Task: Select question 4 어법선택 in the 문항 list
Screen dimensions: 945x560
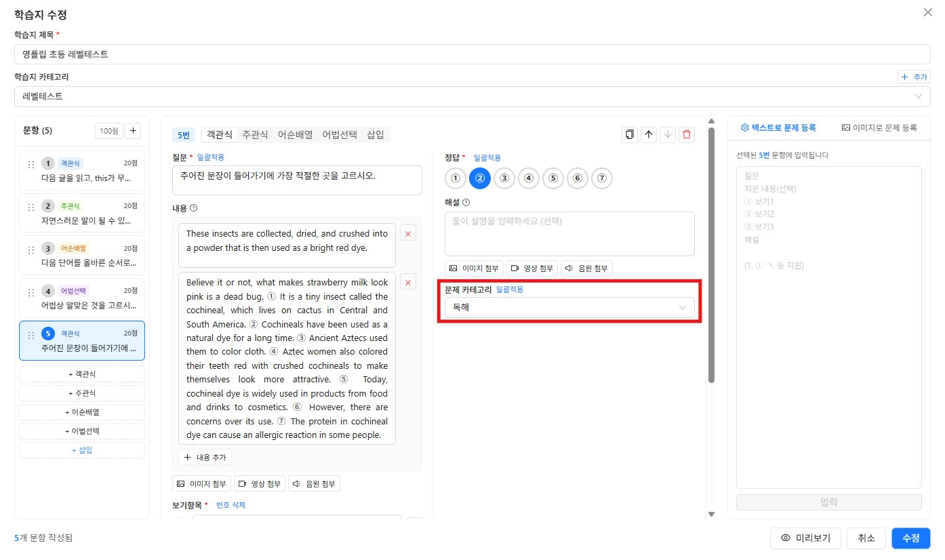Action: tap(82, 298)
